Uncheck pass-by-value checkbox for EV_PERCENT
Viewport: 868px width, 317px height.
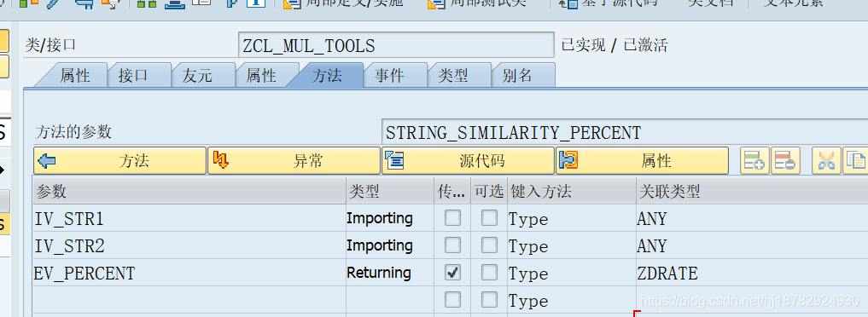(452, 273)
